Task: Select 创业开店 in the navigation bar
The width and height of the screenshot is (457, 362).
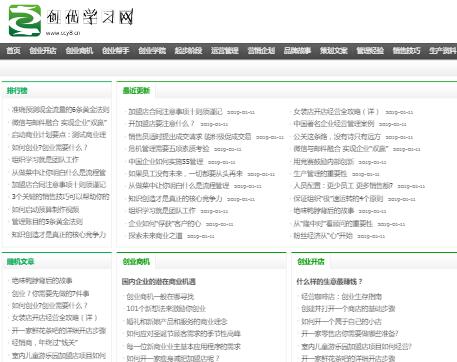Action: (43, 51)
